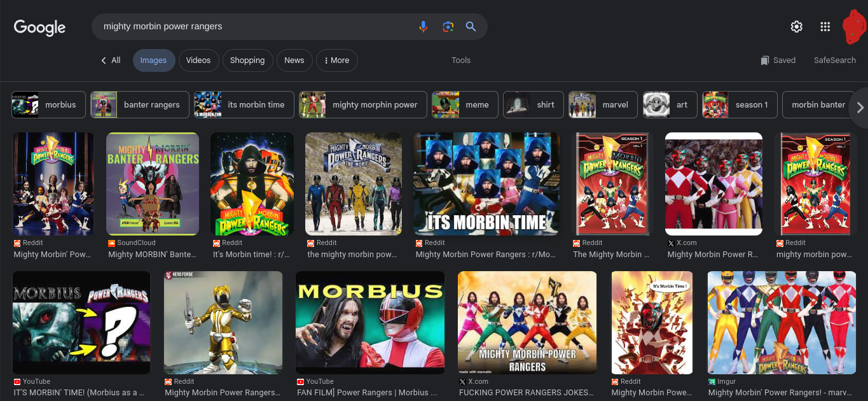868x401 pixels.
Task: Click the magnifying glass search button
Action: (471, 27)
